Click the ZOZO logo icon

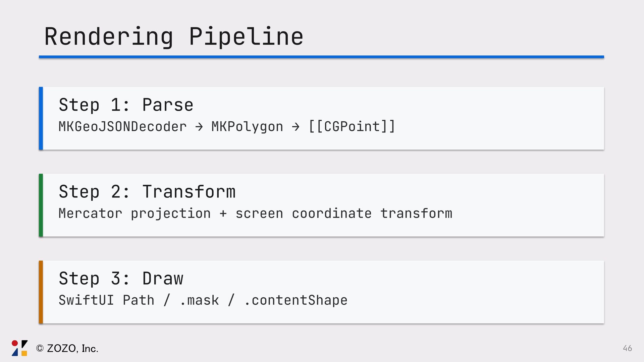(20, 348)
